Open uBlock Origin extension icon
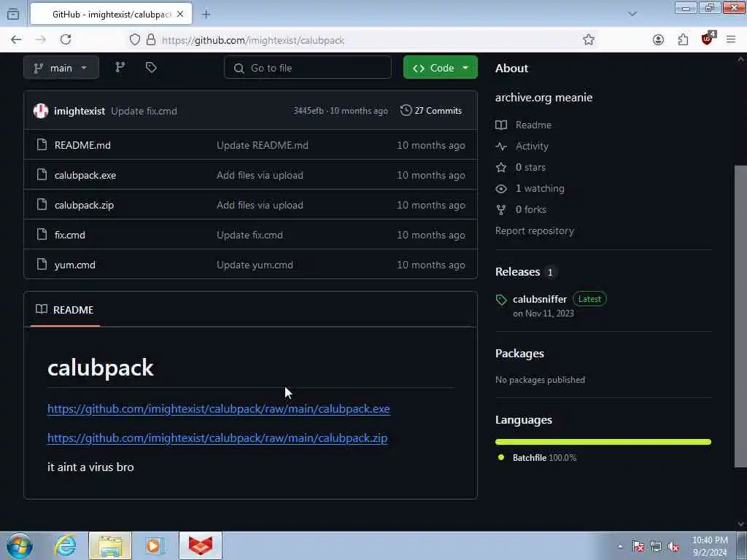747x560 pixels. (x=708, y=39)
